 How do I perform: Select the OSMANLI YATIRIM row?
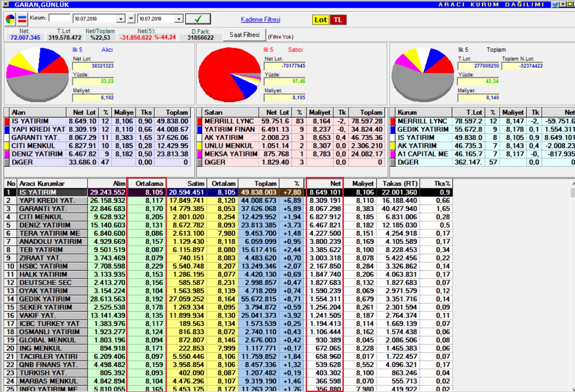pyautogui.click(x=228, y=332)
